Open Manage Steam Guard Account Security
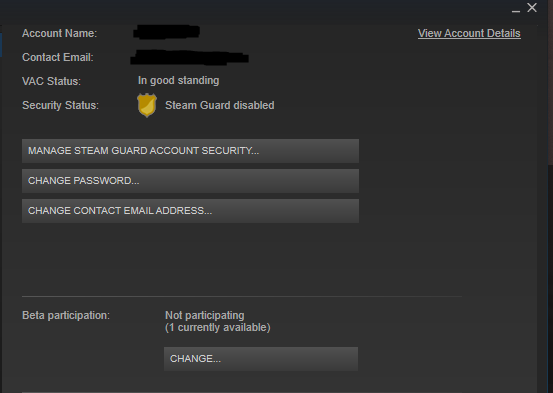The width and height of the screenshot is (553, 393). pyautogui.click(x=190, y=151)
